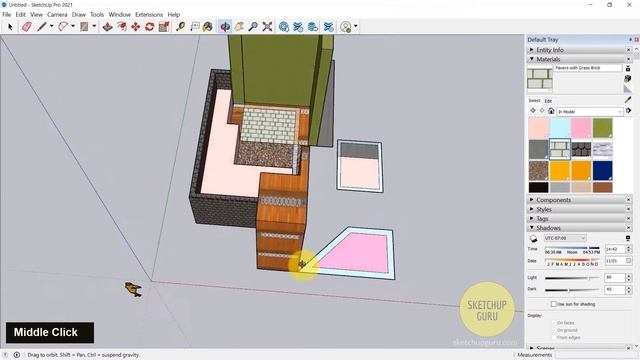Select the Move tool
Screen dimensions: 640x360
[136, 27]
